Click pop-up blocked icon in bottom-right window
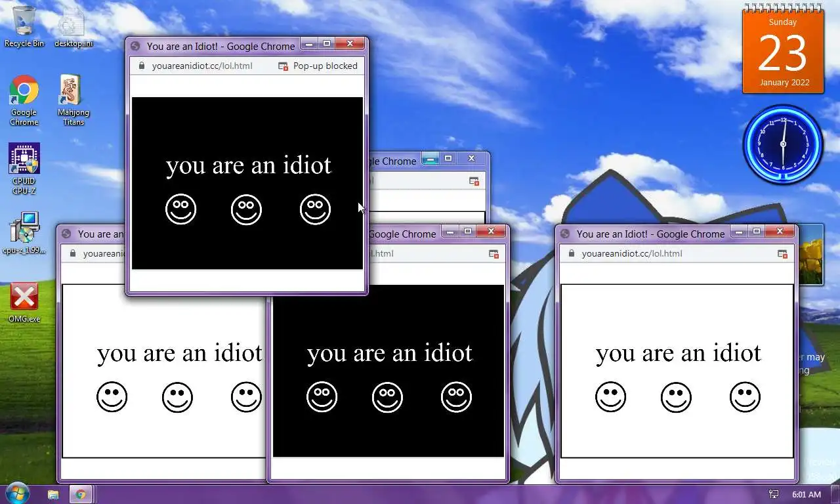Viewport: 840px width, 504px height. [x=782, y=253]
